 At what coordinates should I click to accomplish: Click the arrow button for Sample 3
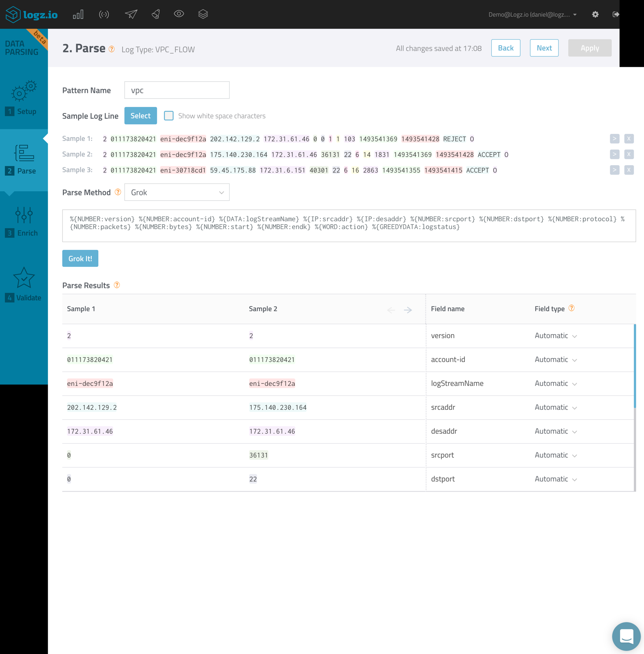(x=614, y=170)
